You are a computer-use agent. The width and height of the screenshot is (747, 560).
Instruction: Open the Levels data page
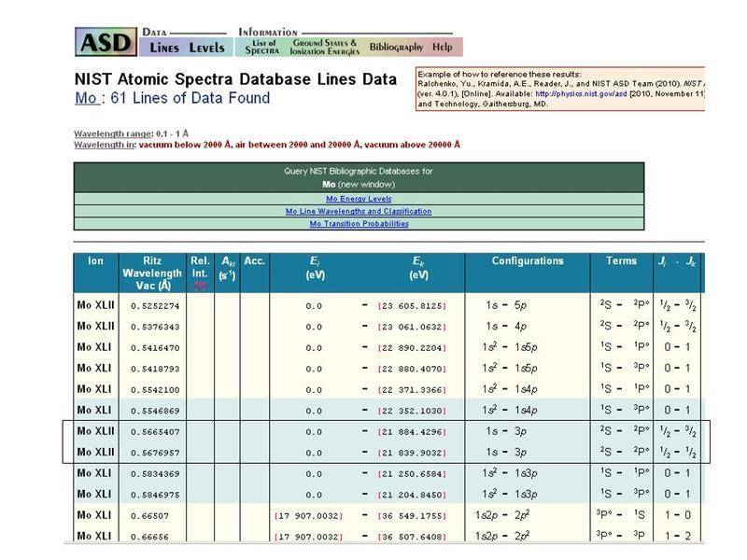tap(206, 48)
